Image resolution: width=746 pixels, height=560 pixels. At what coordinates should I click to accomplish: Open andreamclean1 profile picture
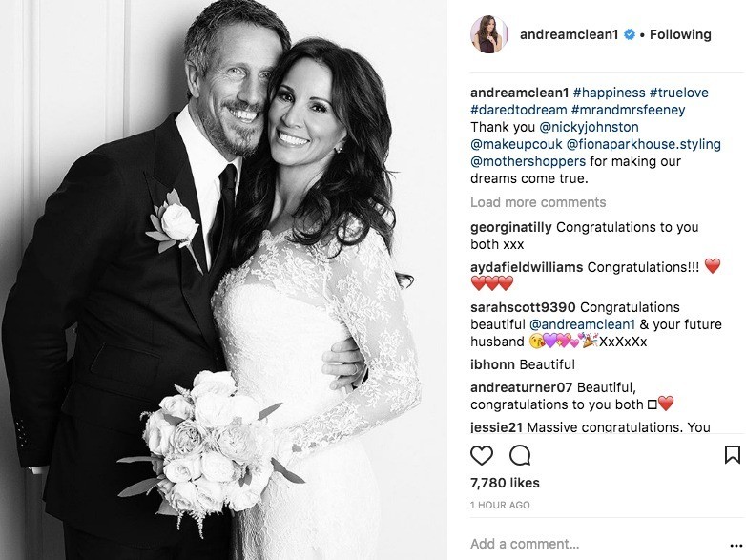[x=489, y=34]
